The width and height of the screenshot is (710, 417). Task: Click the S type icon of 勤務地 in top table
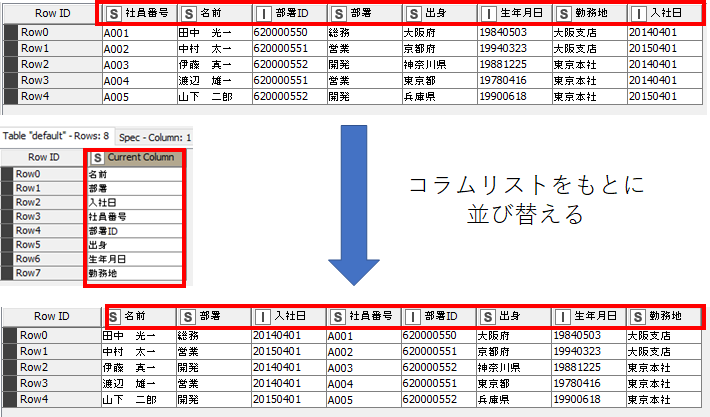pos(564,14)
